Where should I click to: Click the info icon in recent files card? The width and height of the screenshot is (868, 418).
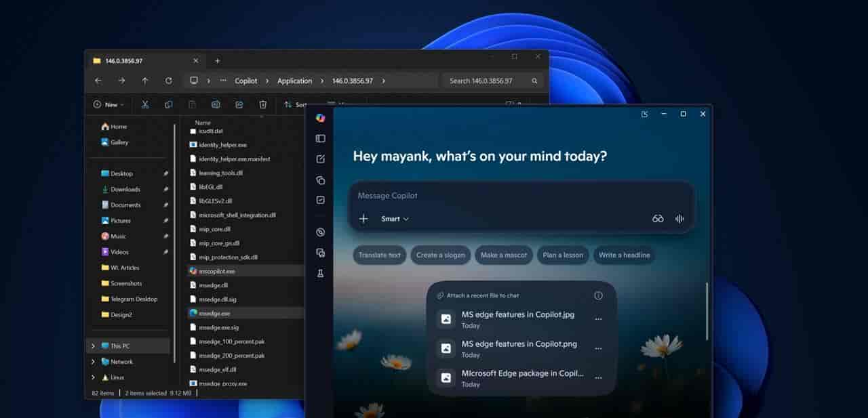pyautogui.click(x=598, y=295)
